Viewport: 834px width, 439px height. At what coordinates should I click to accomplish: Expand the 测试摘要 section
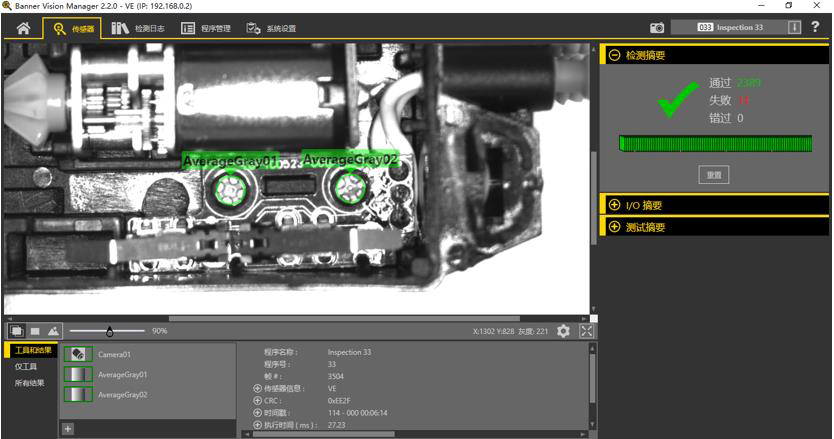[x=614, y=227]
